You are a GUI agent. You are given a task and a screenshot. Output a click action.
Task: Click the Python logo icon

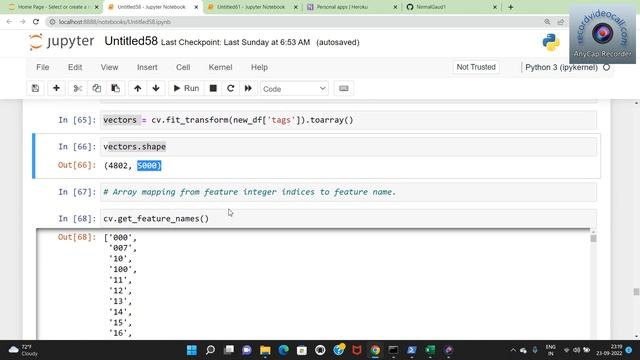tap(551, 42)
